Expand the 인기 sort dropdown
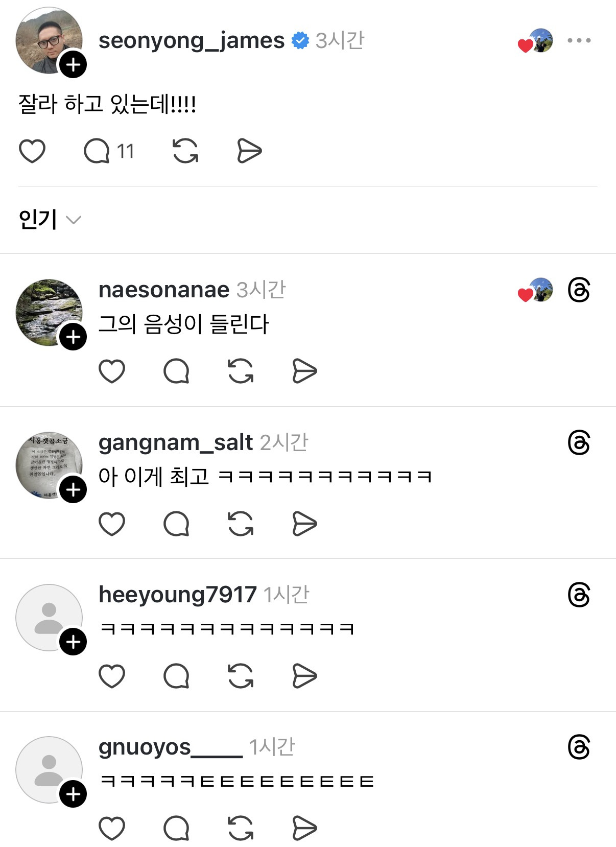The height and width of the screenshot is (847, 616). pos(50,220)
